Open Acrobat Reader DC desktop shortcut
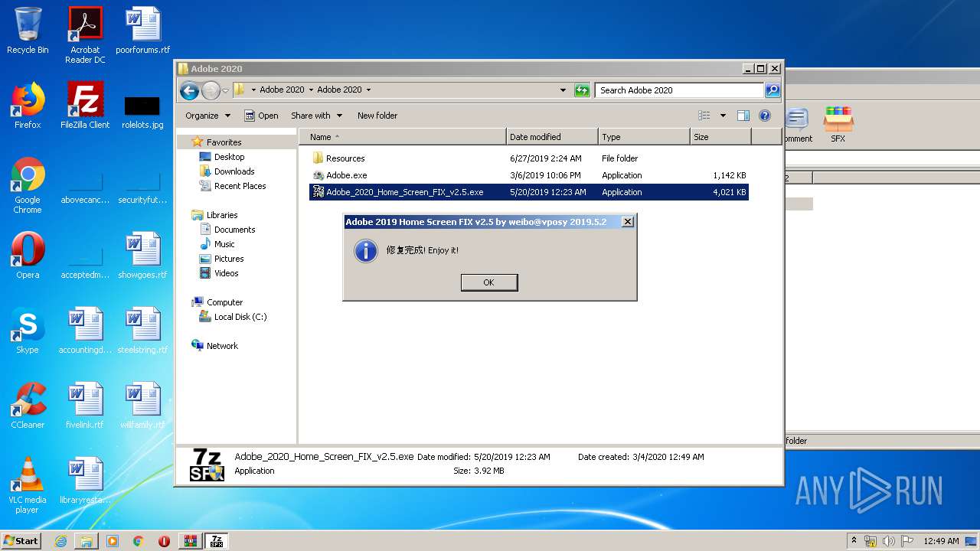980x551 pixels. click(x=85, y=35)
